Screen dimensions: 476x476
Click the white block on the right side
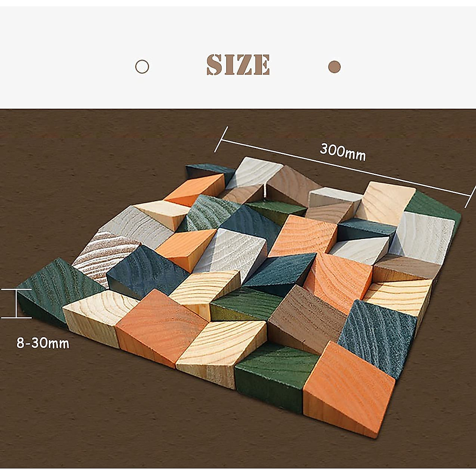pyautogui.click(x=422, y=237)
